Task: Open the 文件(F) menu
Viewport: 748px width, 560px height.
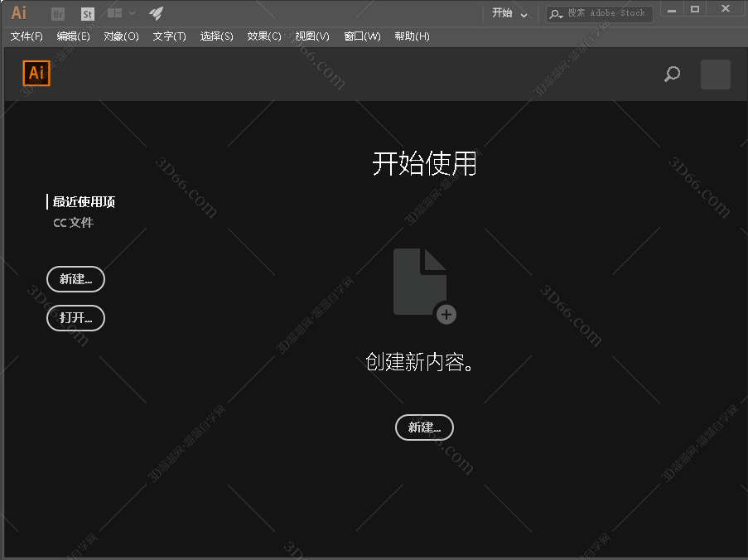Action: click(27, 36)
